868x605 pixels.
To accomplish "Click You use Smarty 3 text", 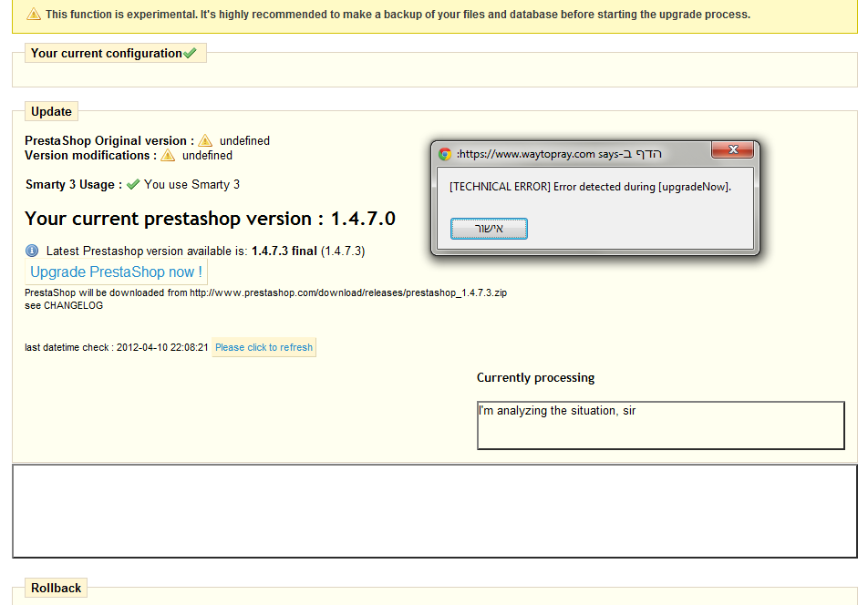I will pyautogui.click(x=191, y=185).
